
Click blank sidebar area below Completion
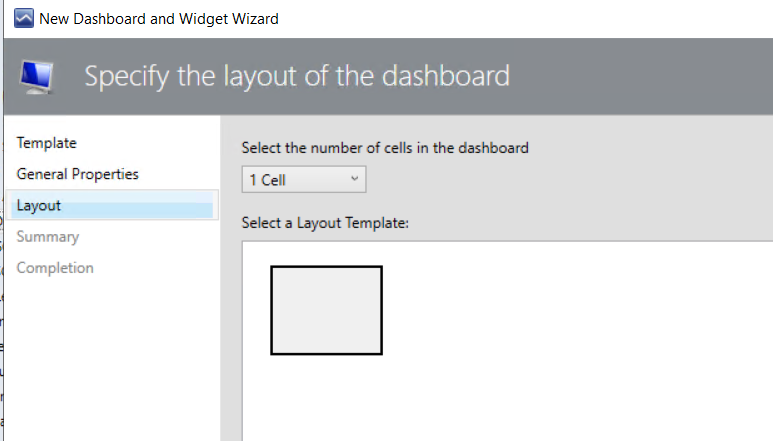[112, 360]
